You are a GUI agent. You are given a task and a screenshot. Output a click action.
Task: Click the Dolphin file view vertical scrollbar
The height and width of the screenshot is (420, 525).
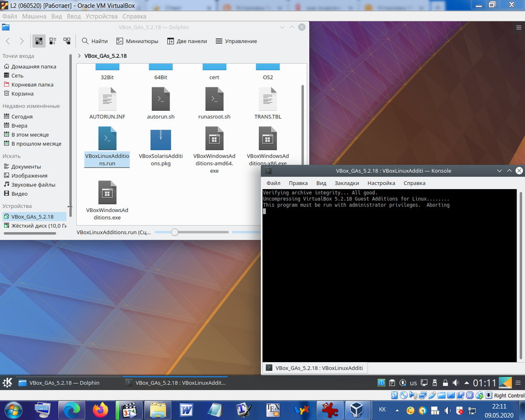302,124
